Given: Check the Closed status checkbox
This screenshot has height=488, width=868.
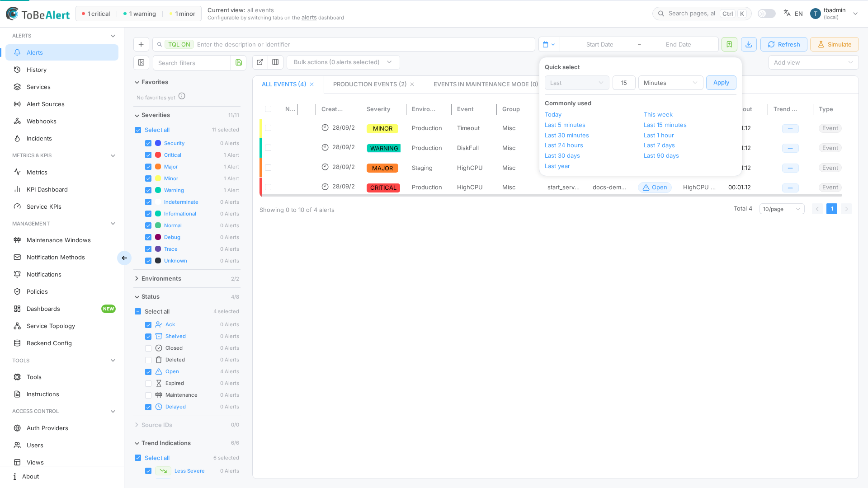Looking at the screenshot, I should click(x=148, y=348).
